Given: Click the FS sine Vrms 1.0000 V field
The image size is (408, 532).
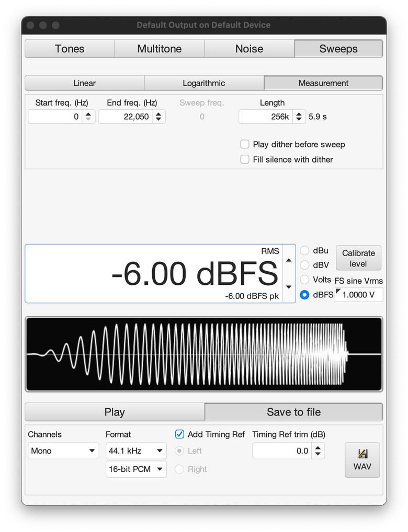Looking at the screenshot, I should coord(359,295).
